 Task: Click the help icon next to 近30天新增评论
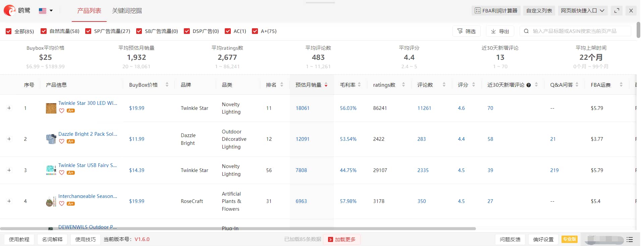529,85
